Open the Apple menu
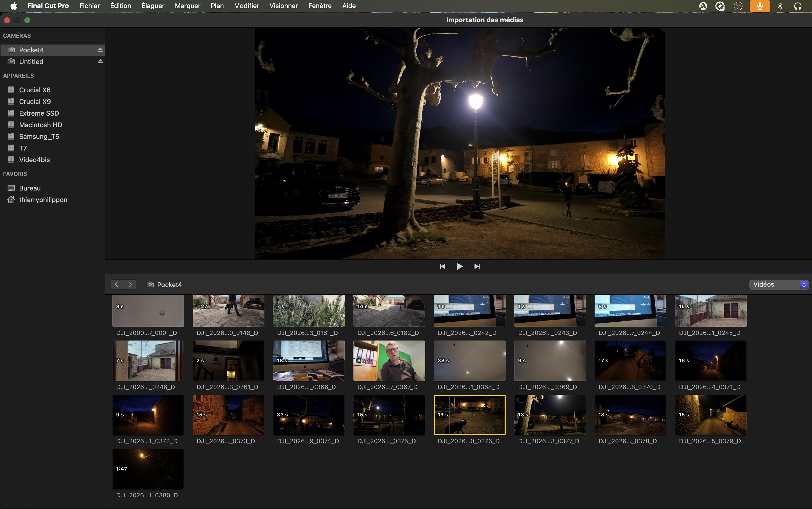 point(13,6)
